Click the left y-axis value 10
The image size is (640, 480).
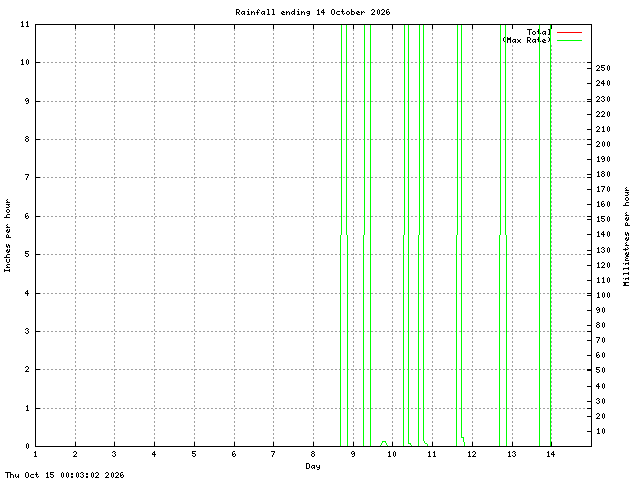(25, 62)
